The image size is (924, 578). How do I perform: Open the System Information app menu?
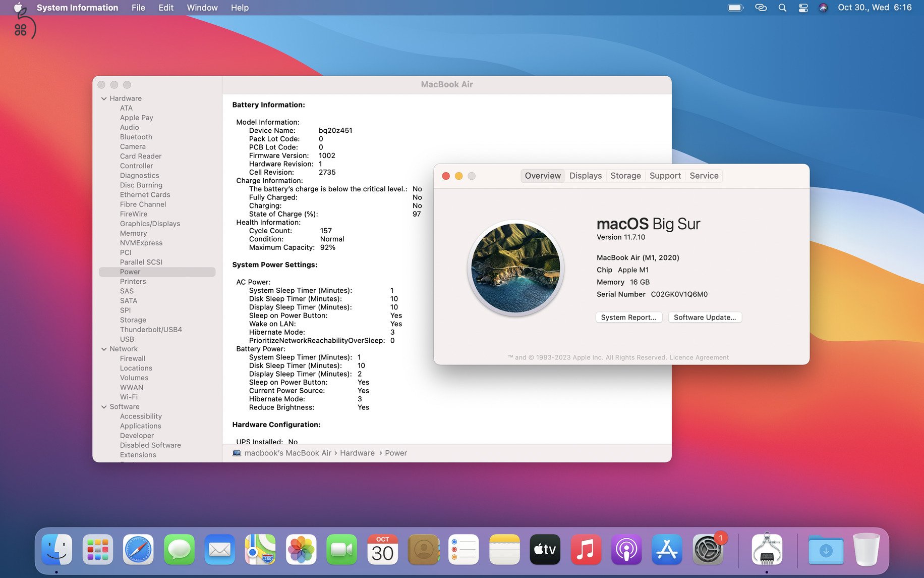click(77, 8)
